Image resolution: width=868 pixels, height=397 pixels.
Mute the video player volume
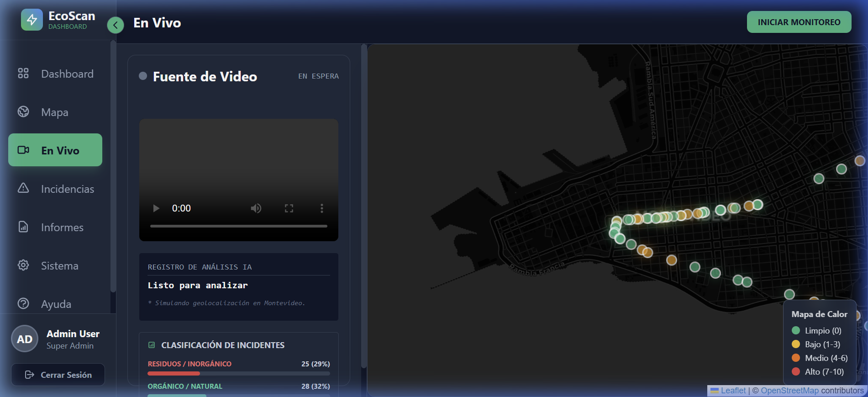[x=256, y=208]
